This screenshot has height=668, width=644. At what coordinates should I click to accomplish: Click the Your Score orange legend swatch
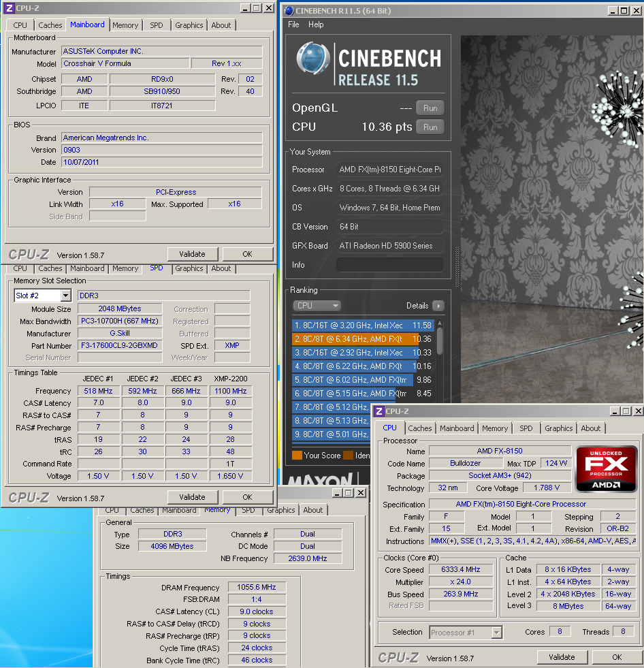click(x=297, y=455)
